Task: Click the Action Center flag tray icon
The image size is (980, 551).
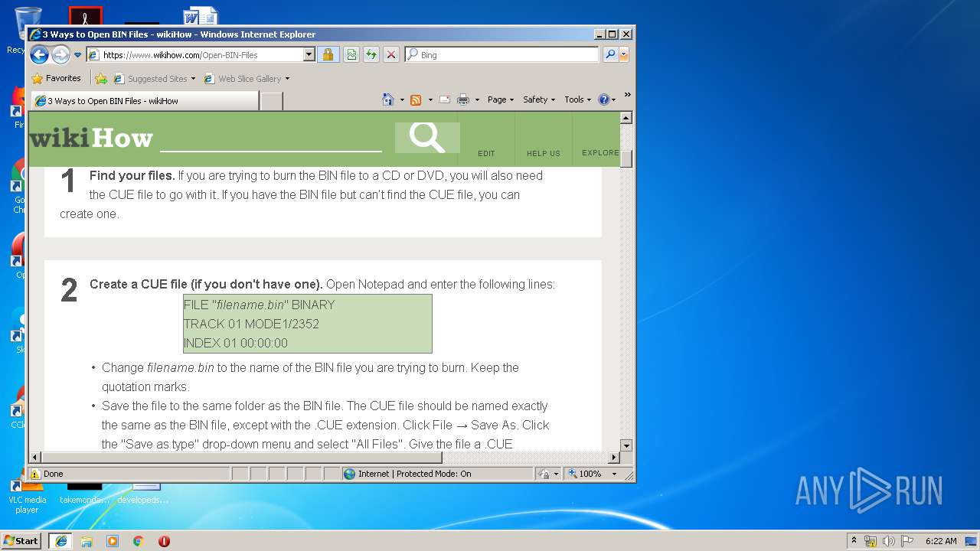Action: point(906,541)
